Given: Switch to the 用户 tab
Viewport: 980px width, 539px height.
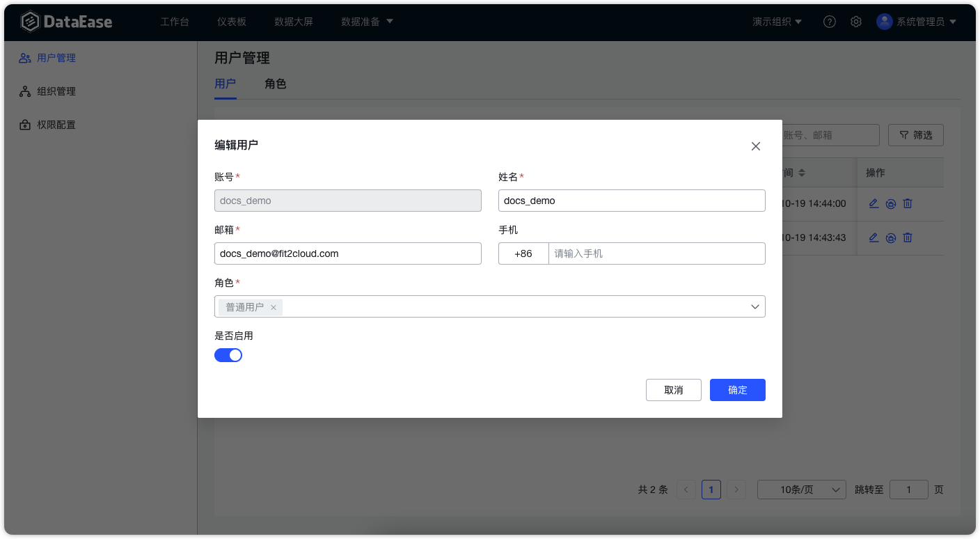Looking at the screenshot, I should pyautogui.click(x=225, y=84).
